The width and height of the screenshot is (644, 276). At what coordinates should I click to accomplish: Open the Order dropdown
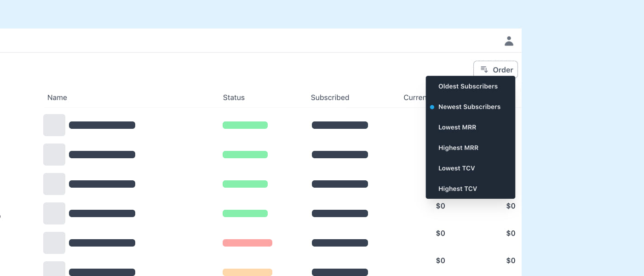[x=496, y=70]
